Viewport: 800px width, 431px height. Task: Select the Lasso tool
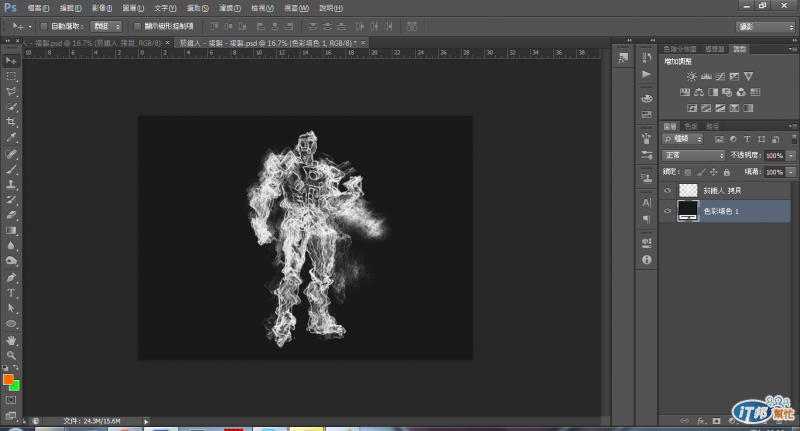11,90
